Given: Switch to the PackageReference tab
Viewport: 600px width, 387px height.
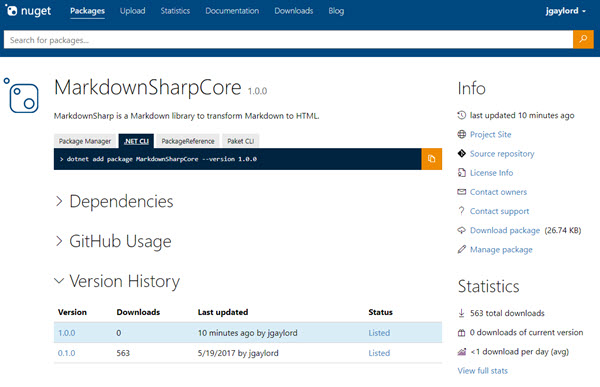Looking at the screenshot, I should (188, 141).
